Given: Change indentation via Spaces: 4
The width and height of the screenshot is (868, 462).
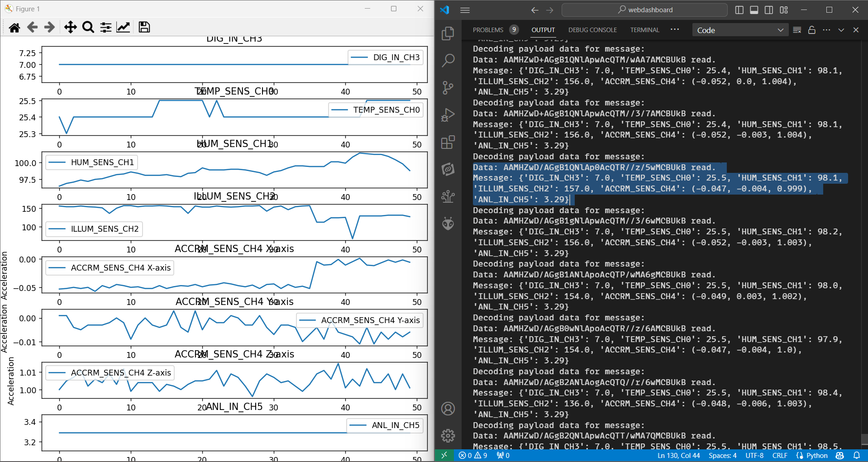Looking at the screenshot, I should point(723,456).
